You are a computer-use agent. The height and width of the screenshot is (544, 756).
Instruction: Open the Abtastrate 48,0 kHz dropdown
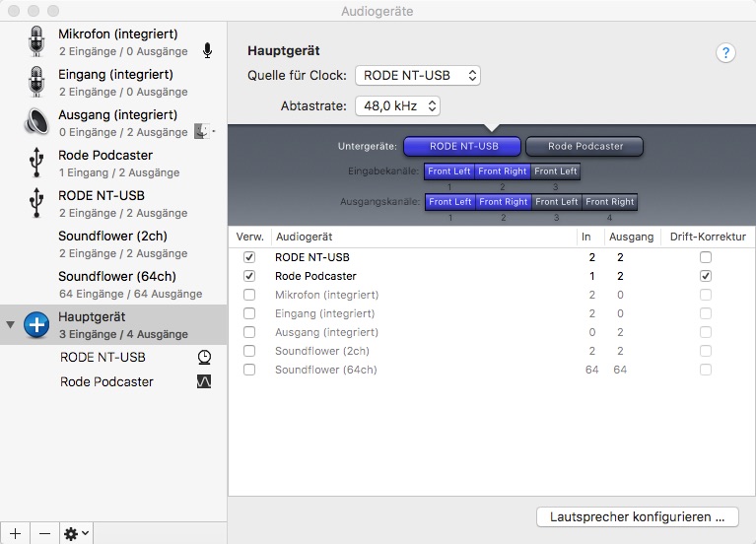397,106
